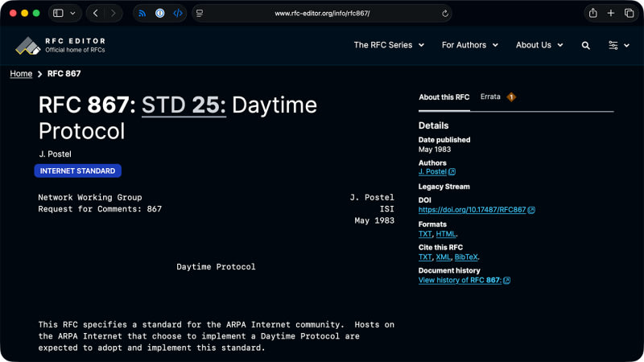Expand the For Authors menu
The height and width of the screenshot is (362, 644).
[470, 45]
